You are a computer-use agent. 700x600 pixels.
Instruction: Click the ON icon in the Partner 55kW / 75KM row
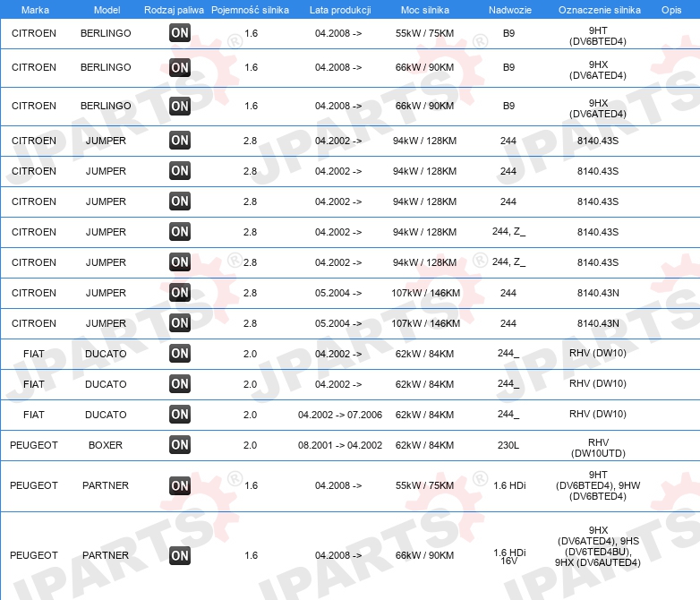point(179,485)
